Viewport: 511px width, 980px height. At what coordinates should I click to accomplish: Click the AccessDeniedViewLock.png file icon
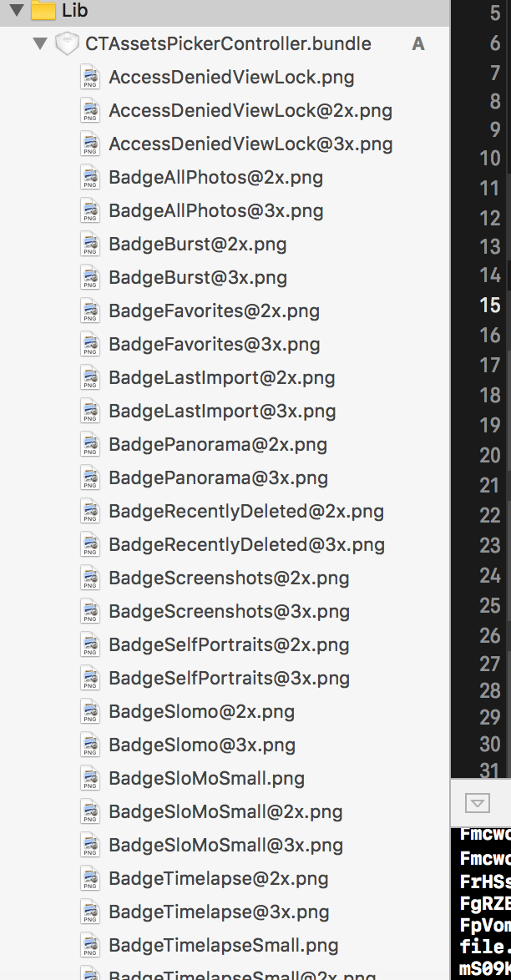click(x=90, y=78)
